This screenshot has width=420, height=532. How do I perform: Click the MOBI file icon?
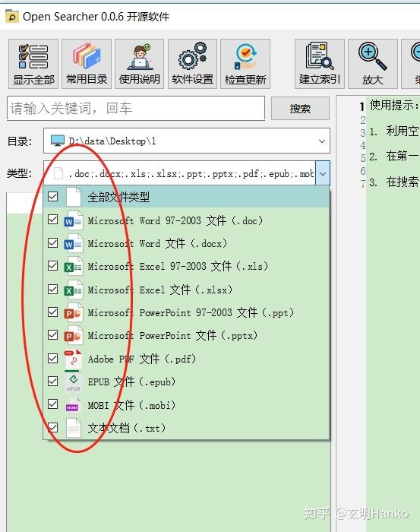tap(73, 405)
